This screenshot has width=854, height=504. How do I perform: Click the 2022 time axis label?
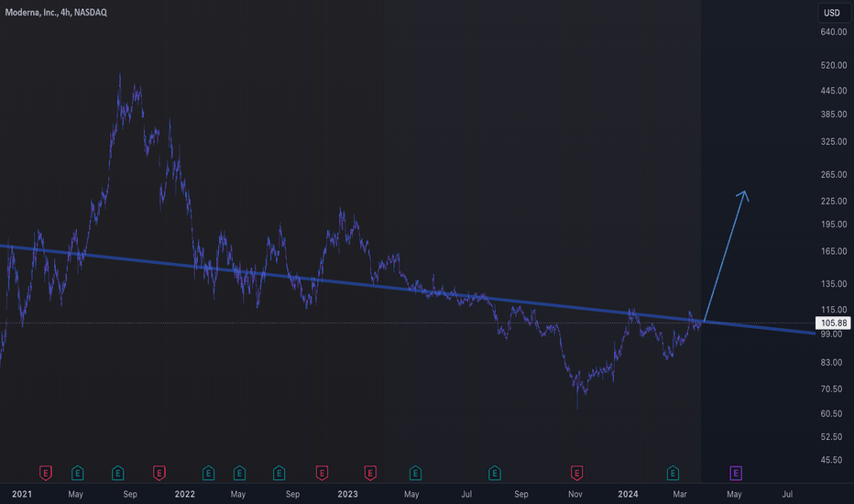(184, 494)
